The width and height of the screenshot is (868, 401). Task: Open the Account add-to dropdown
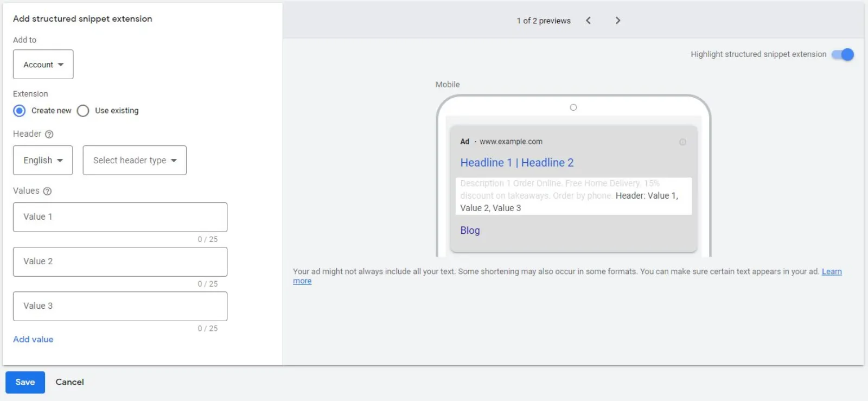coord(43,65)
